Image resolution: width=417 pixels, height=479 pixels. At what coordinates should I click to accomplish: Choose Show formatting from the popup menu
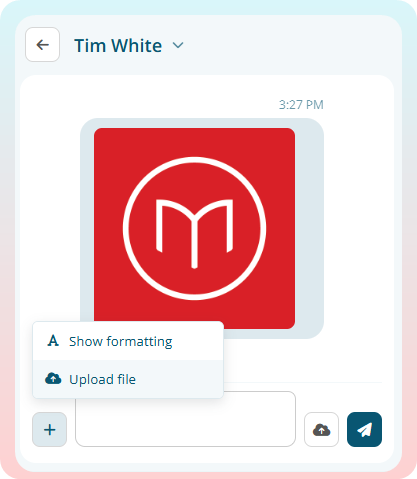[x=128, y=341]
